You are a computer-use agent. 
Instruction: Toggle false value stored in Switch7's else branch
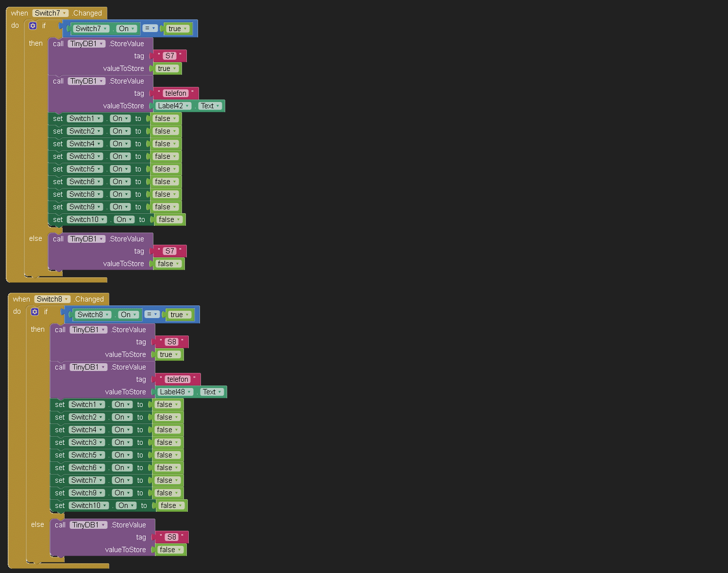tap(168, 264)
